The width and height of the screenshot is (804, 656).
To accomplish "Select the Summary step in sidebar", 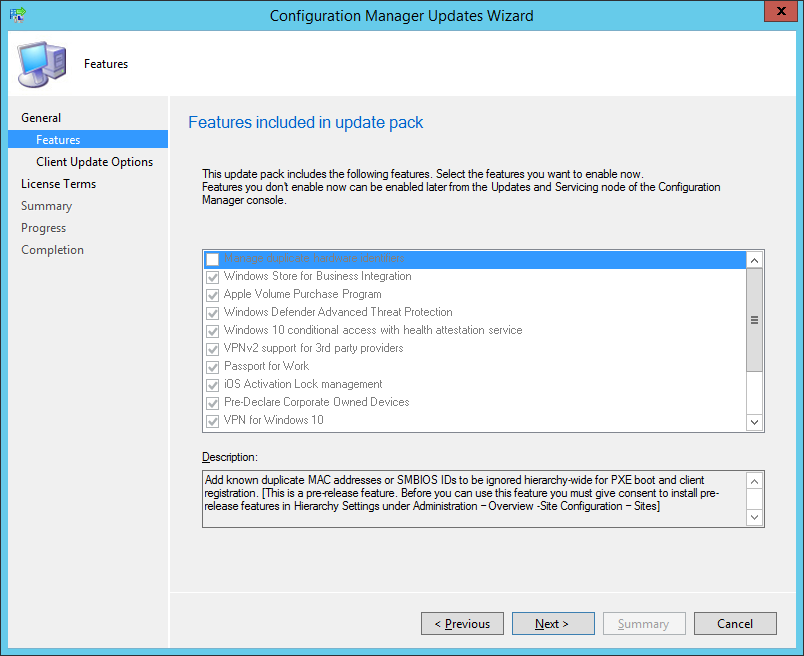I will [x=47, y=206].
